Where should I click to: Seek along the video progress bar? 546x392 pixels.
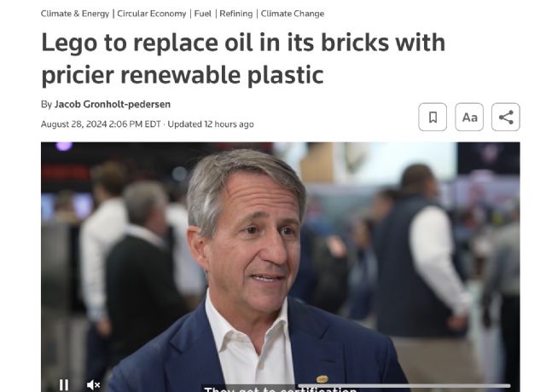tap(404, 385)
